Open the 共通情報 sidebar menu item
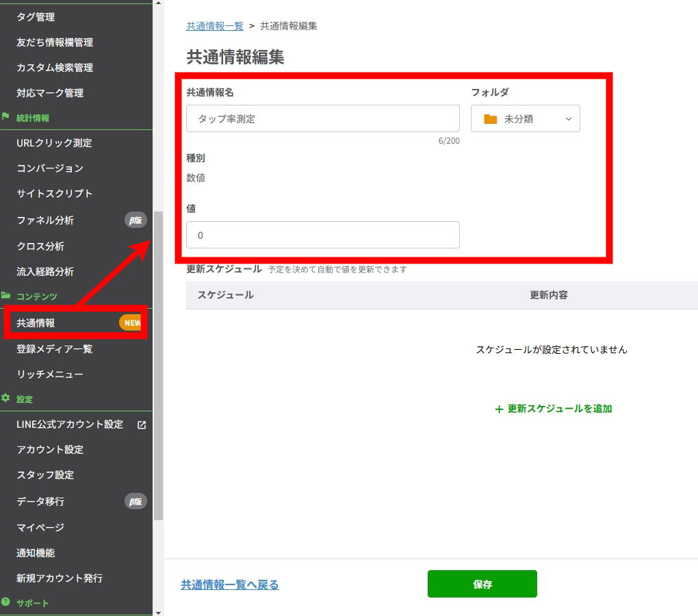 tap(36, 323)
